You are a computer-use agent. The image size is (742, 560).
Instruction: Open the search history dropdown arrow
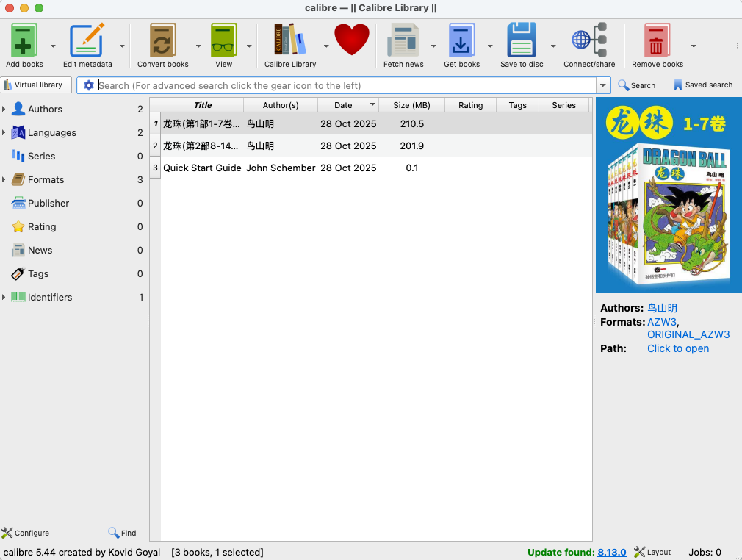tap(604, 85)
